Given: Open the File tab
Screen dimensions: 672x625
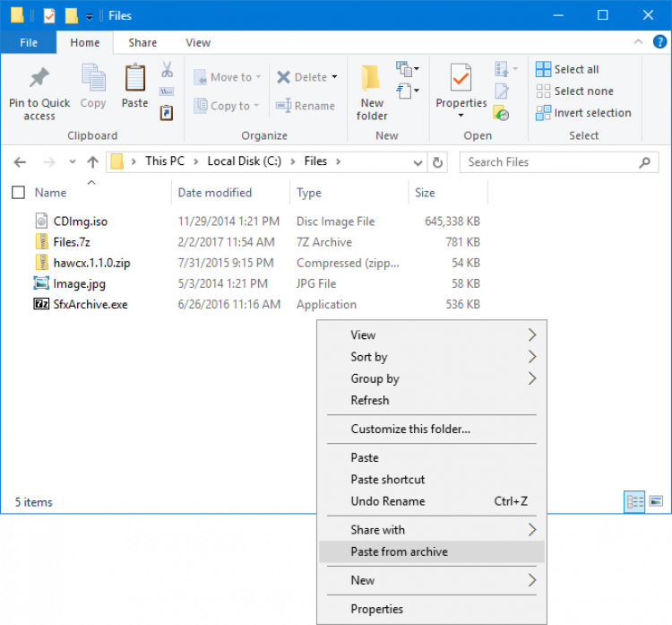Looking at the screenshot, I should (x=29, y=42).
